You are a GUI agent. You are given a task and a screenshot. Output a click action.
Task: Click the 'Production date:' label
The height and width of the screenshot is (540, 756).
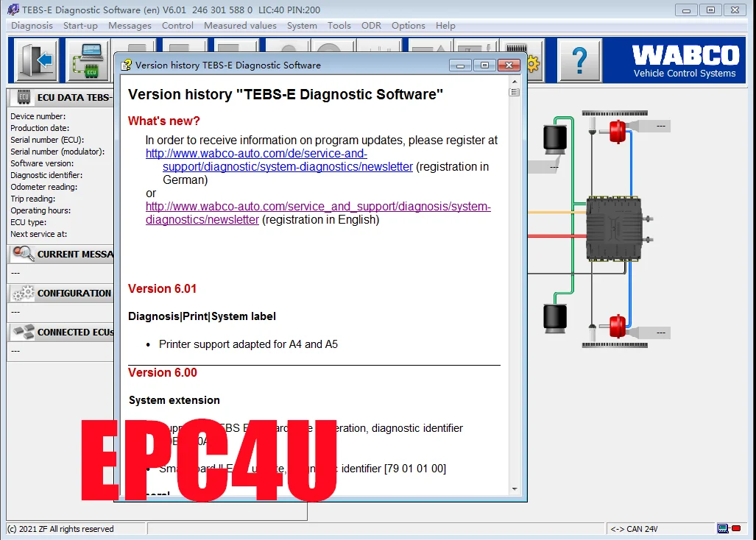[40, 128]
